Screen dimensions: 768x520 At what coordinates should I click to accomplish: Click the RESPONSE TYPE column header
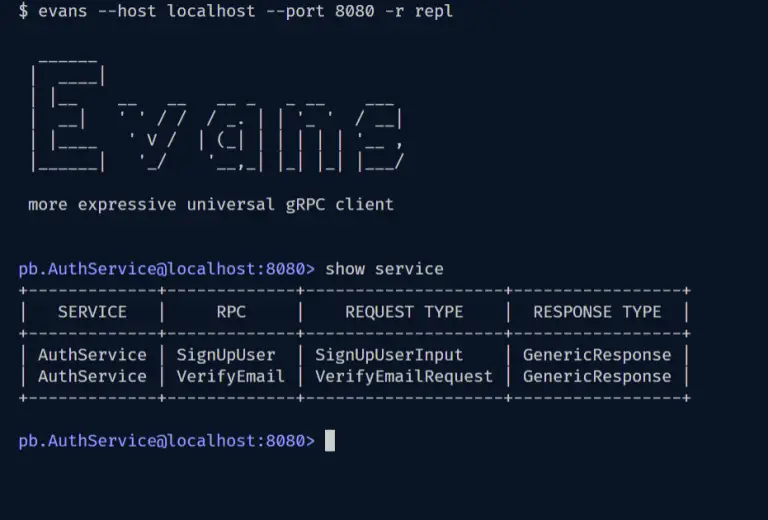(x=597, y=312)
